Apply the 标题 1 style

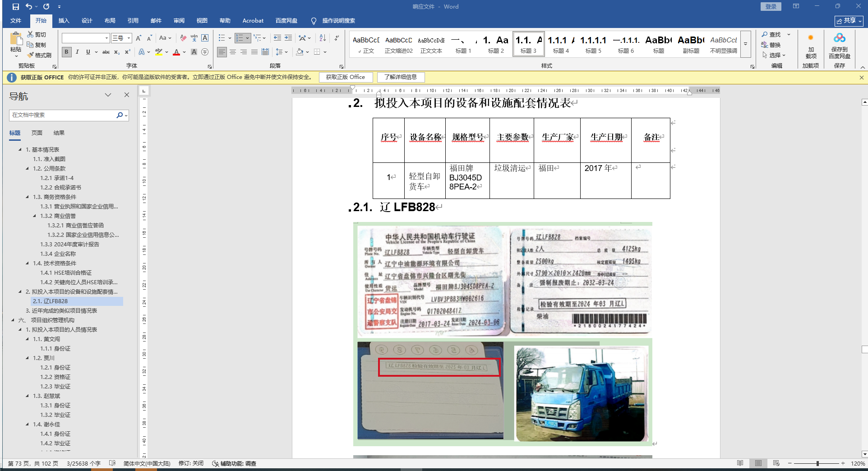click(x=463, y=44)
